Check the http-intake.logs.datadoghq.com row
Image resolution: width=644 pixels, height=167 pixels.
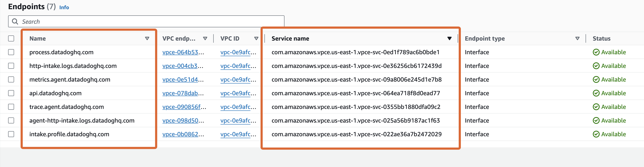click(x=11, y=66)
